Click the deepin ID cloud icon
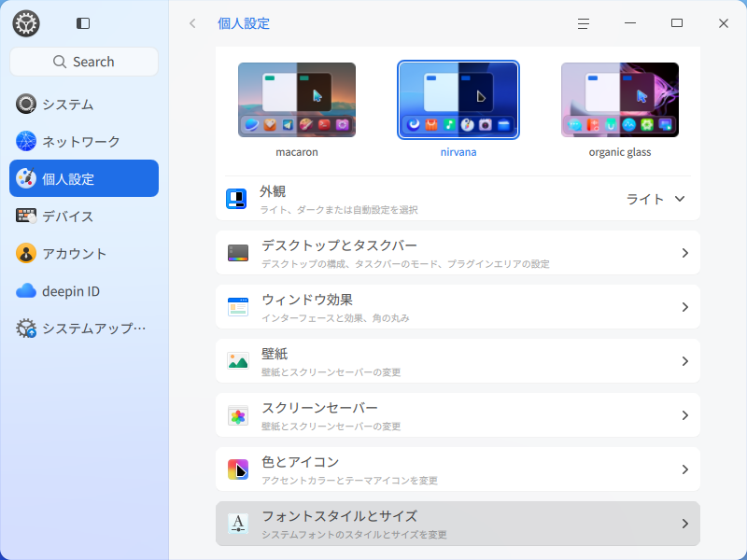 click(x=26, y=290)
